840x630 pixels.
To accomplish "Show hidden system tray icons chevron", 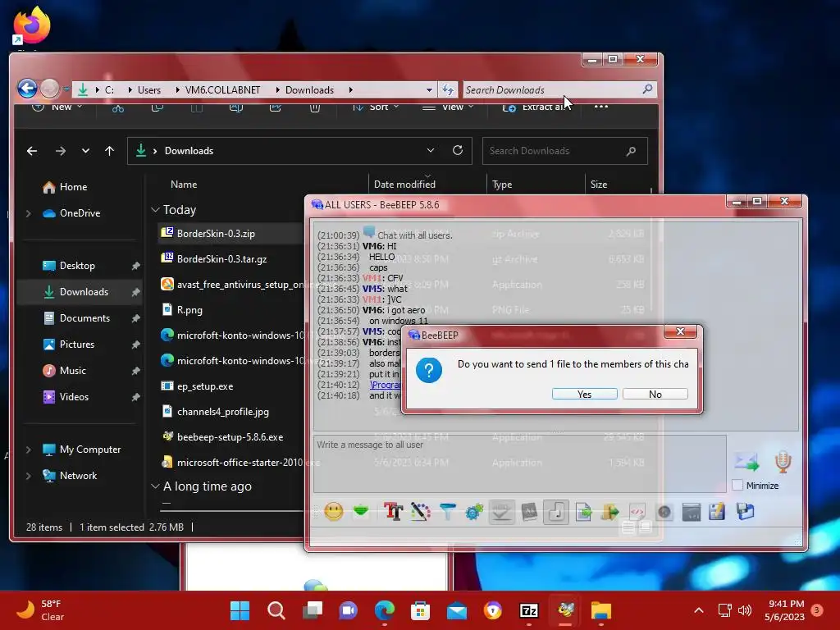I will pos(699,610).
